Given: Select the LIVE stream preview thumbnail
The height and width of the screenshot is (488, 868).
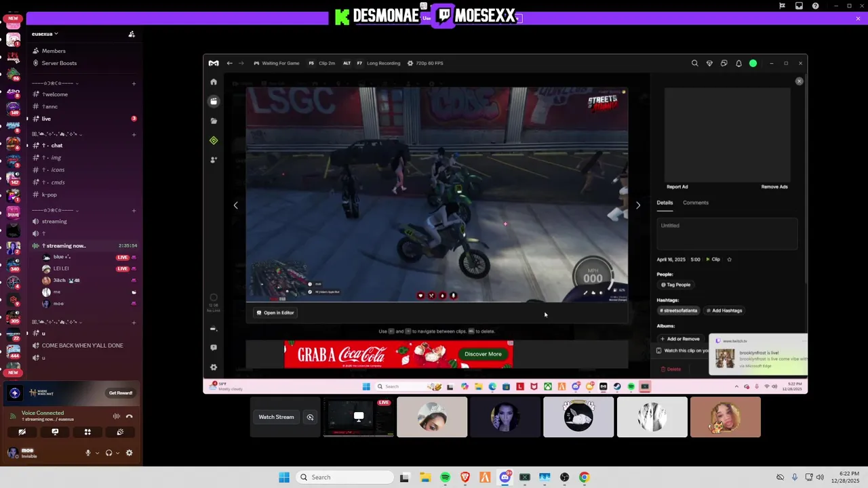Looking at the screenshot, I should [x=359, y=417].
